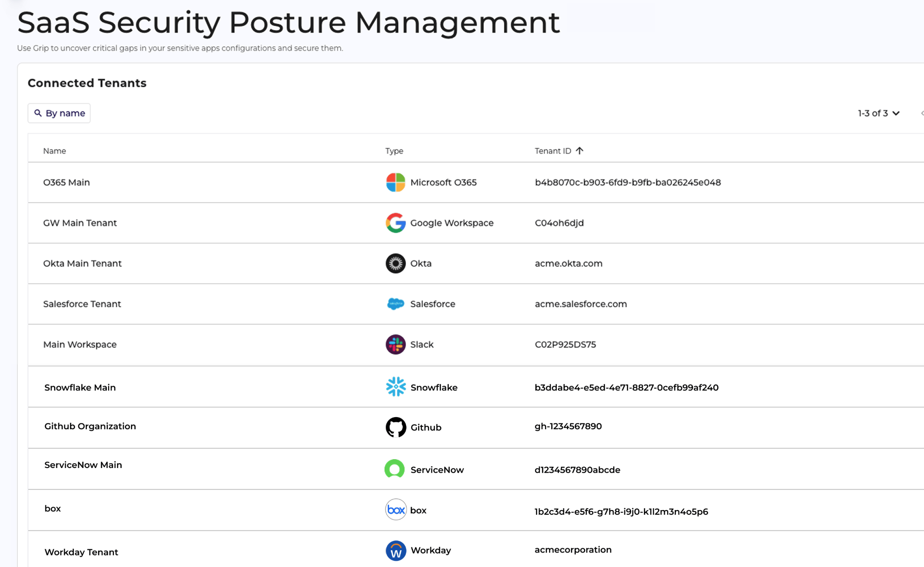Sort the table by Type column
The width and height of the screenshot is (924, 567).
click(394, 151)
